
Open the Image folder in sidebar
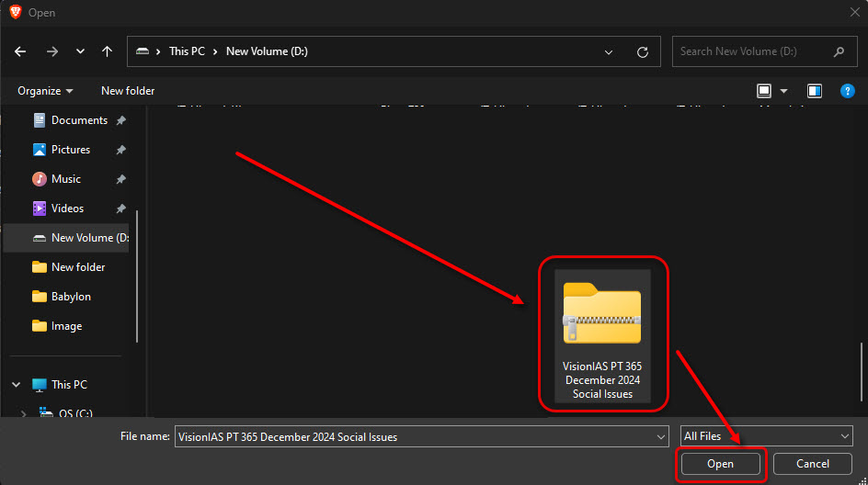(x=57, y=326)
